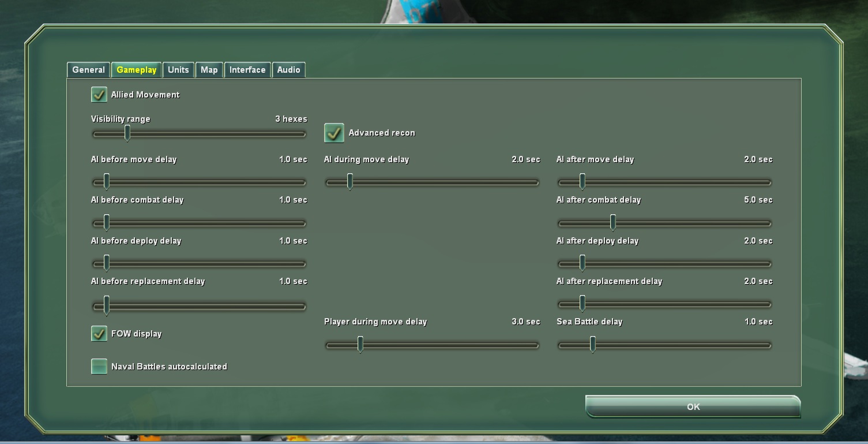Screen dimensions: 868x444
Task: Click the Player during move delay slider handle
Action: (360, 345)
